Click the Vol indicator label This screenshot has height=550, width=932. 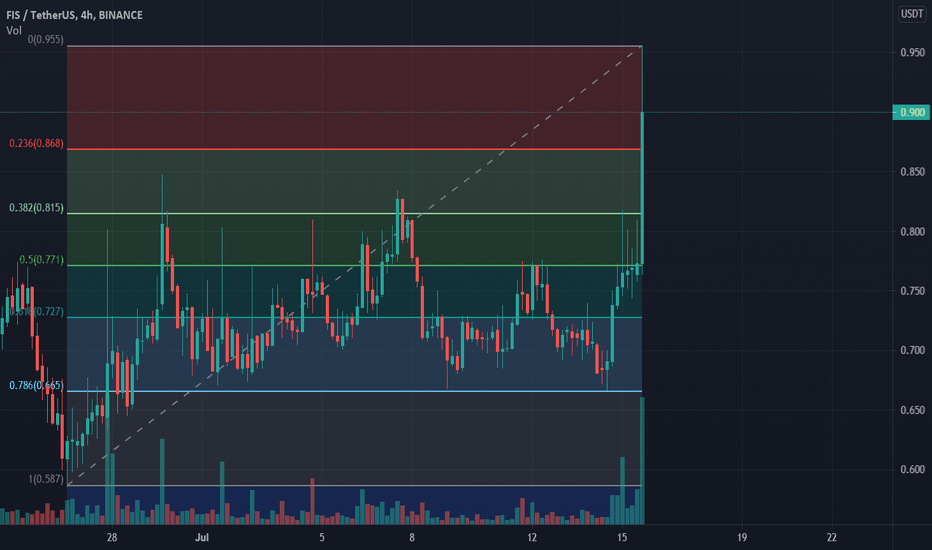[x=14, y=30]
